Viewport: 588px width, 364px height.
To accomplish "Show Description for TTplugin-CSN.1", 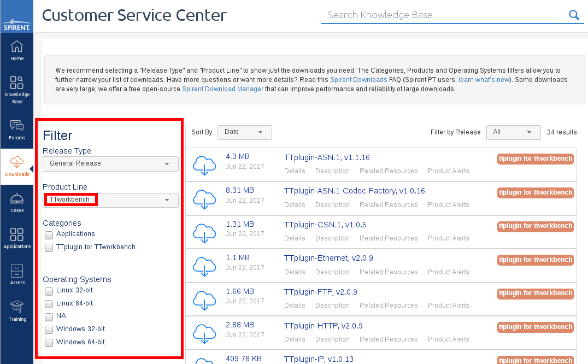I will (332, 238).
